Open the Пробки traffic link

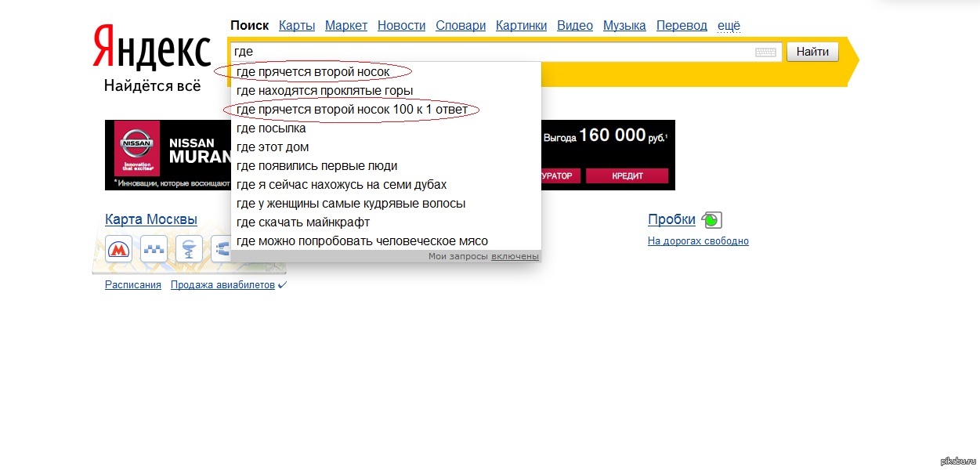tap(671, 219)
